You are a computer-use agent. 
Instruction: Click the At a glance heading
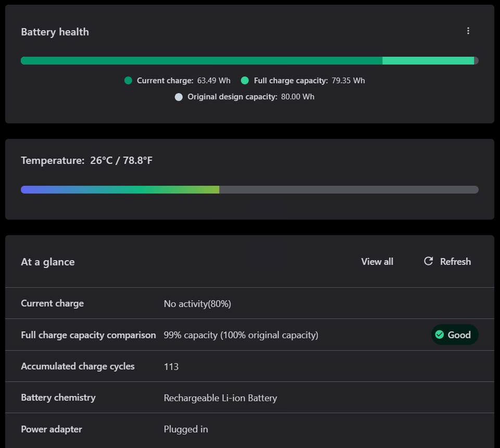47,262
